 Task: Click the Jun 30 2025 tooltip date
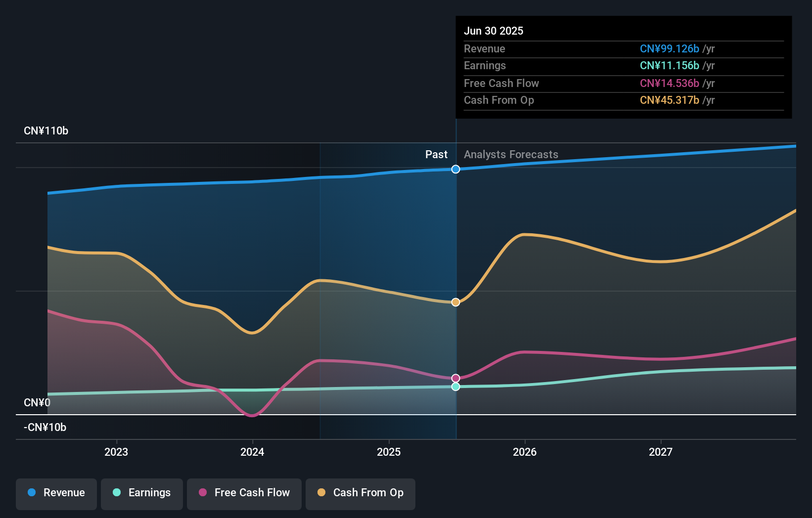494,31
